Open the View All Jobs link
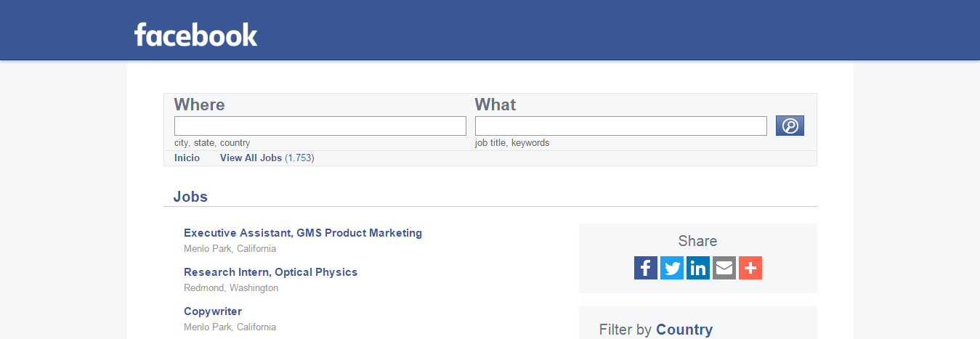980x339 pixels. pyautogui.click(x=251, y=158)
